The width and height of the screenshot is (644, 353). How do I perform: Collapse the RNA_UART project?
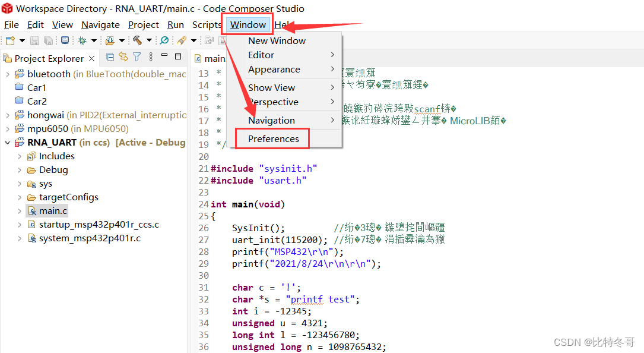coord(7,143)
